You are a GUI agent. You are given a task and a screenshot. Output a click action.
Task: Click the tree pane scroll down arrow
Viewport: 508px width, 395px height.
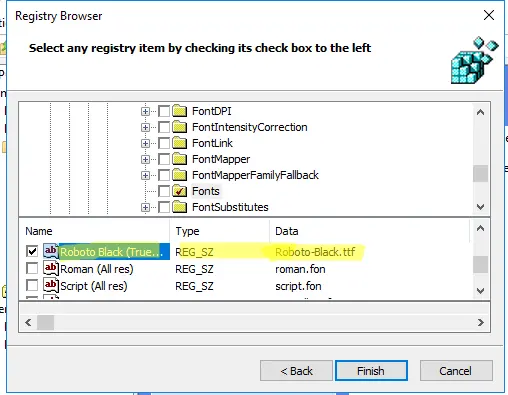coord(480,207)
